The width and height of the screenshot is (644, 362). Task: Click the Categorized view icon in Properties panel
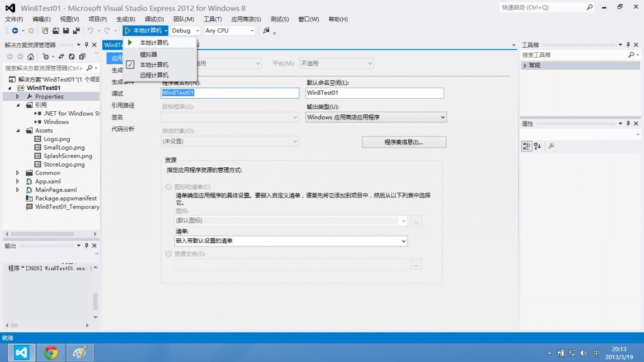coord(526,146)
